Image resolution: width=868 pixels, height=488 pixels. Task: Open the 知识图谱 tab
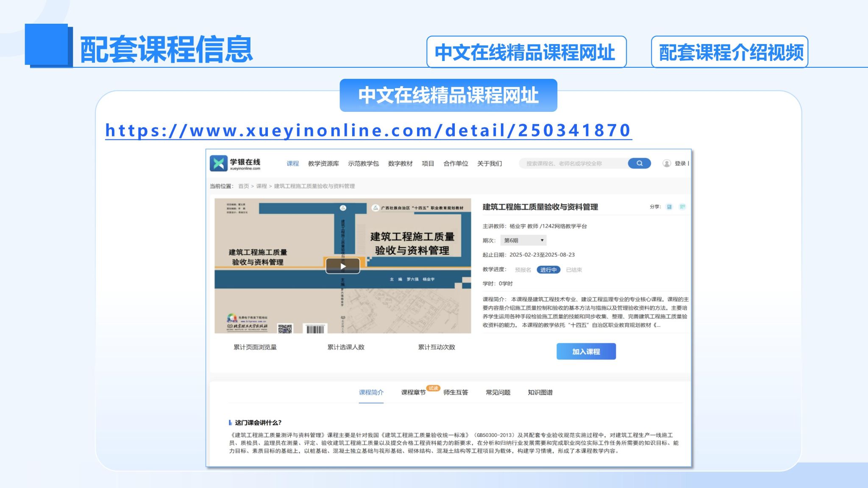coord(540,392)
